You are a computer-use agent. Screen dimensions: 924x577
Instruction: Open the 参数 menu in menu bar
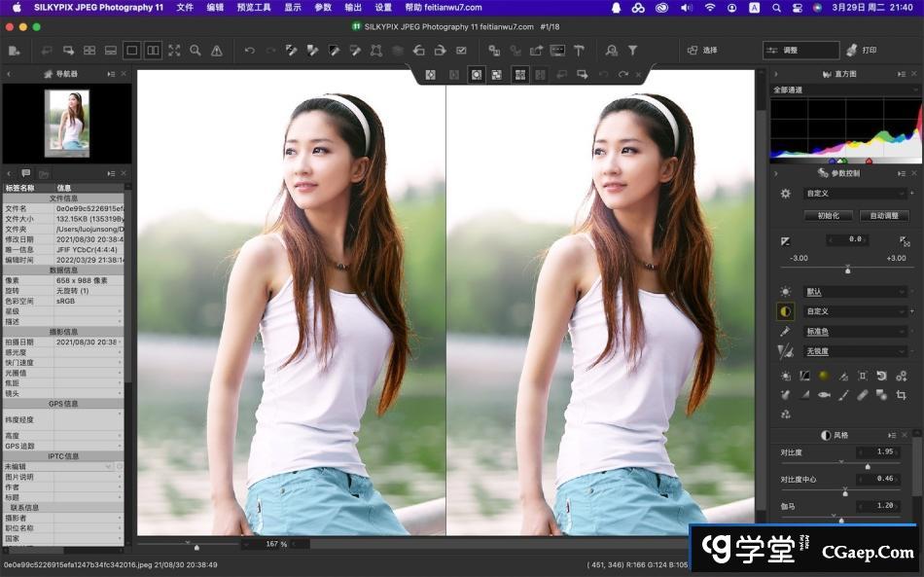(x=323, y=7)
